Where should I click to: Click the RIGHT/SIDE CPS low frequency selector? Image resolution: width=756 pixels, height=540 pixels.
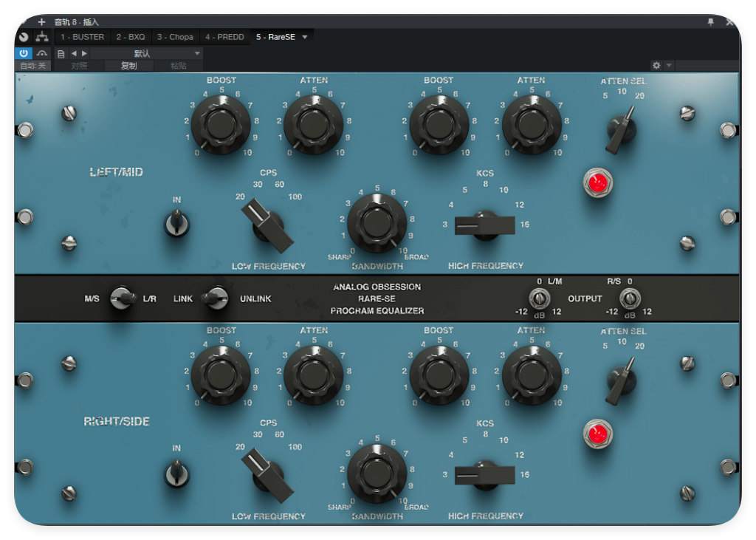pyautogui.click(x=267, y=476)
